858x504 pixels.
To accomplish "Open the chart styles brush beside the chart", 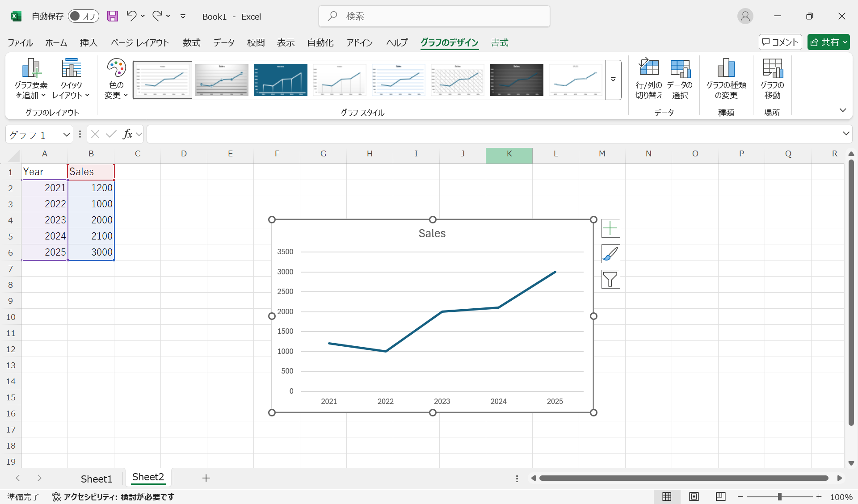I will tap(610, 254).
